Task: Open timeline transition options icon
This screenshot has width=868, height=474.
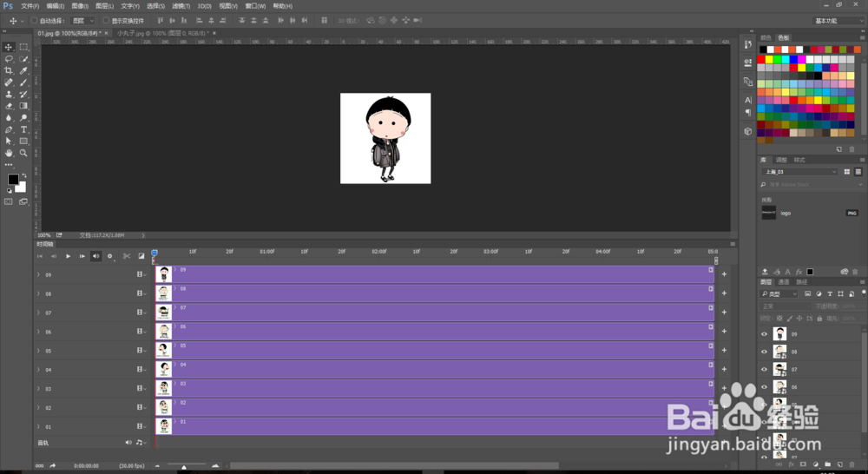Action: point(141,256)
